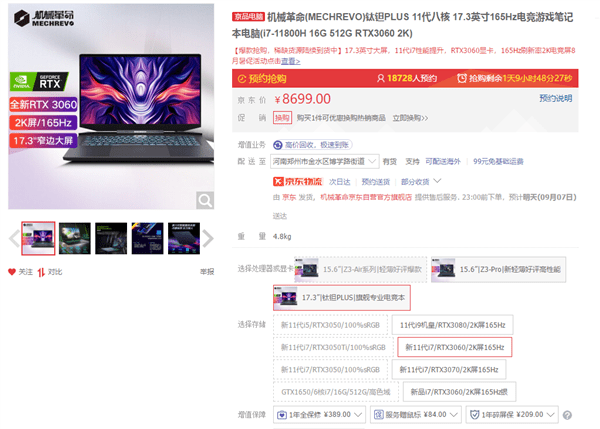Select 新11代i7/RTX3050/100%sRGB configuration
The height and width of the screenshot is (429, 600).
click(x=330, y=369)
